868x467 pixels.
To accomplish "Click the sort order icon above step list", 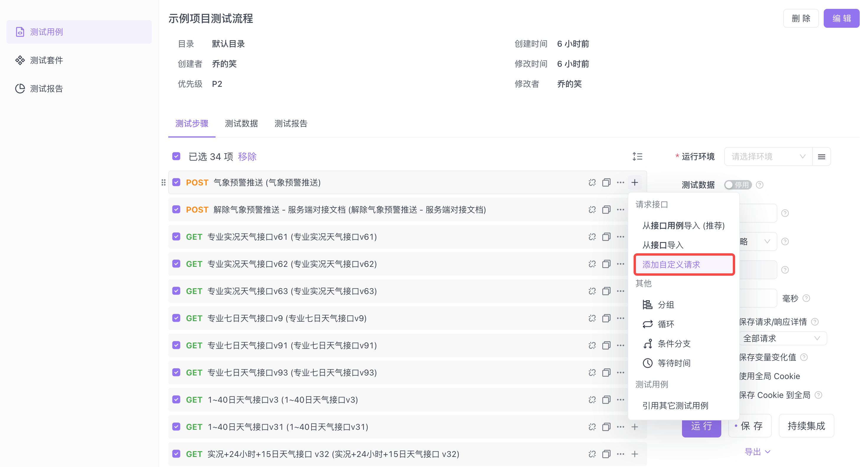I will [637, 157].
